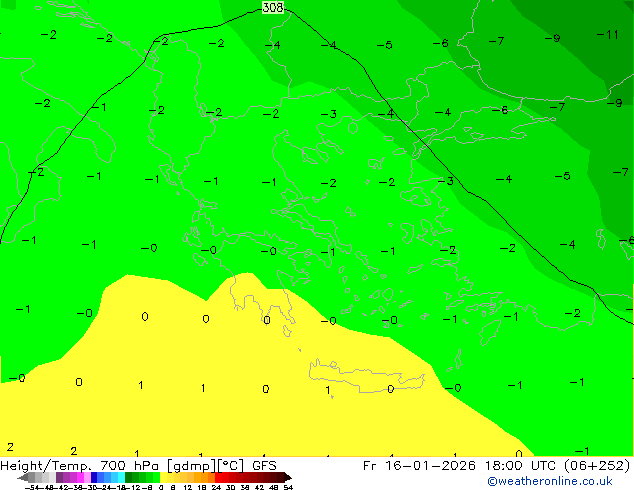Click the gray left arrow of the color scale
Image resolution: width=634 pixels, height=490 pixels.
[23, 477]
